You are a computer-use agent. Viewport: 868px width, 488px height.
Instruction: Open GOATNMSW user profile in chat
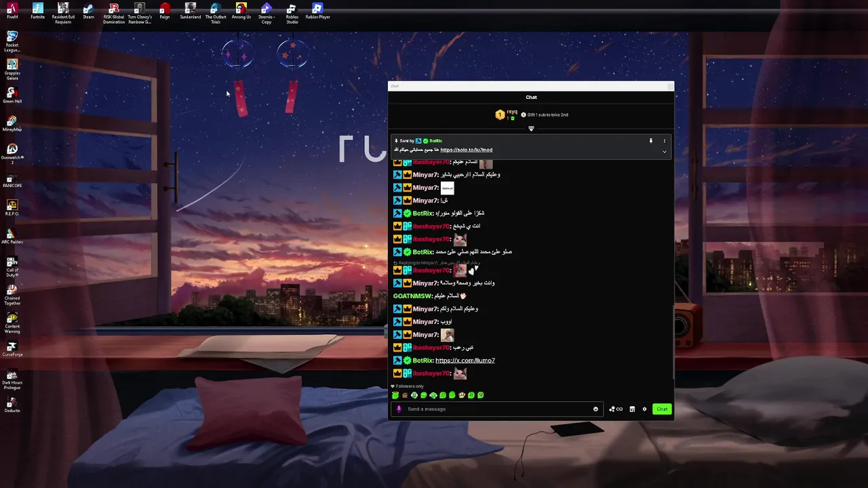click(412, 296)
